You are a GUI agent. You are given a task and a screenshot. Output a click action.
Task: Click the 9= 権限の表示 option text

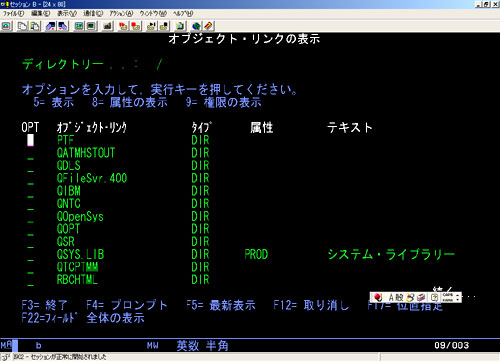click(x=224, y=102)
